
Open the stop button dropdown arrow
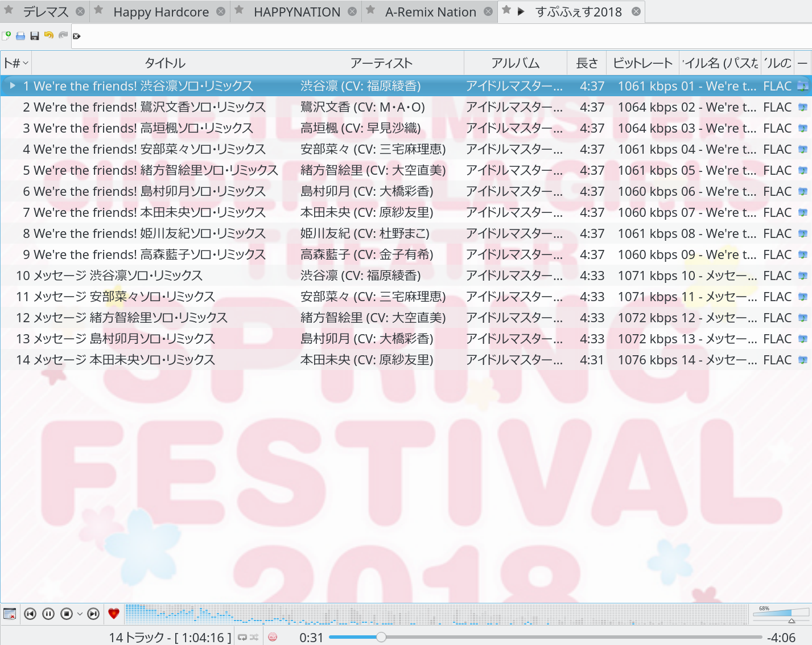click(x=80, y=614)
